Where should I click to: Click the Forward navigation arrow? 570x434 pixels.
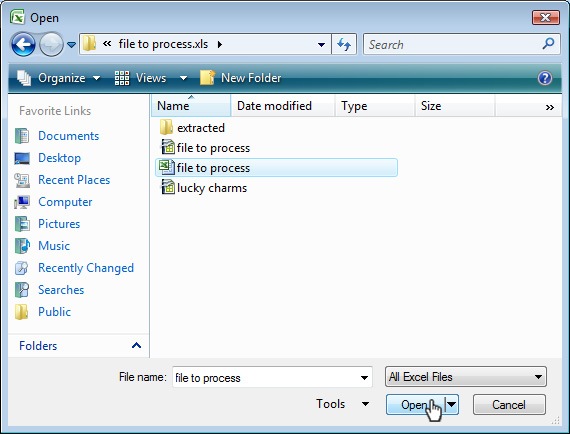tap(51, 45)
